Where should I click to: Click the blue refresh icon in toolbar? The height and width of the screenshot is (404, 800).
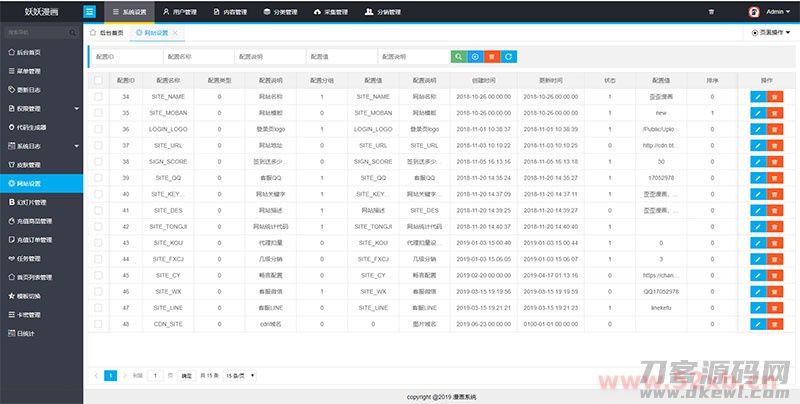coord(509,57)
